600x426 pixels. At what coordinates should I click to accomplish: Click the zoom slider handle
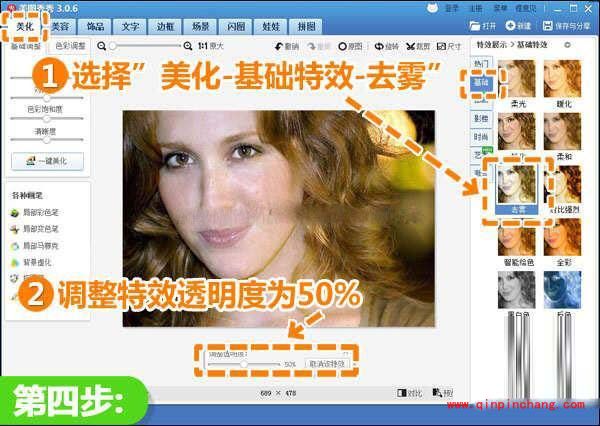pos(112,46)
